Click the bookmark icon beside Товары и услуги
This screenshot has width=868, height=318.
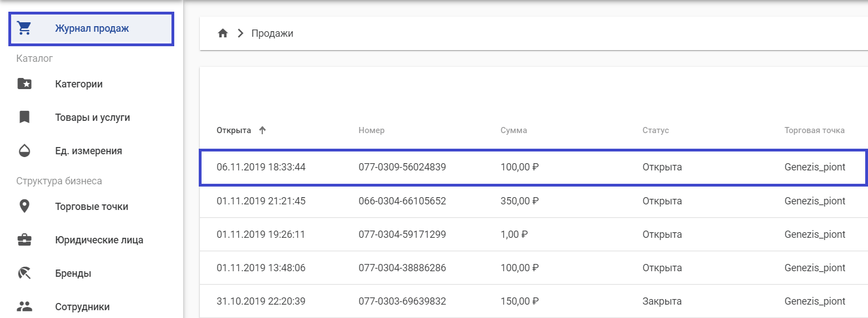[24, 118]
